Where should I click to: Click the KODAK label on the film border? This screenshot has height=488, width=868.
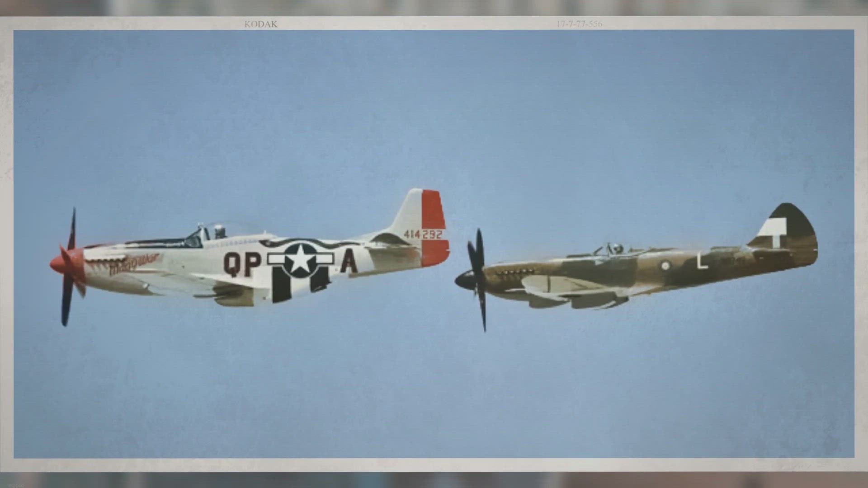261,24
